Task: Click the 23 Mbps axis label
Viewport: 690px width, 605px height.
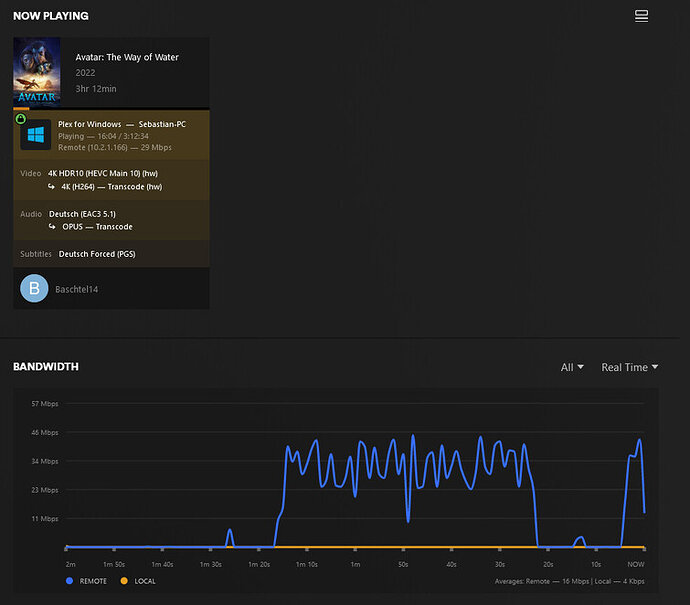Action: [44, 490]
